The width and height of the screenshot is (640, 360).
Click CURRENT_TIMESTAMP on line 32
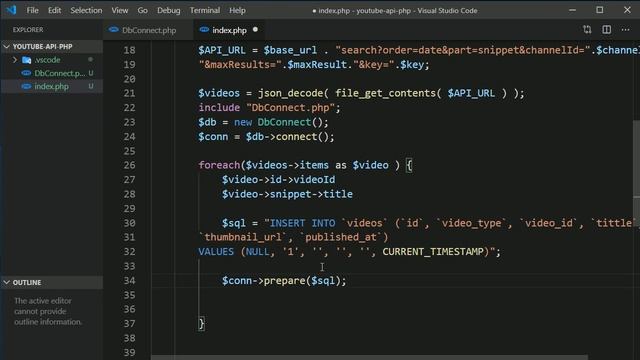[x=433, y=252]
